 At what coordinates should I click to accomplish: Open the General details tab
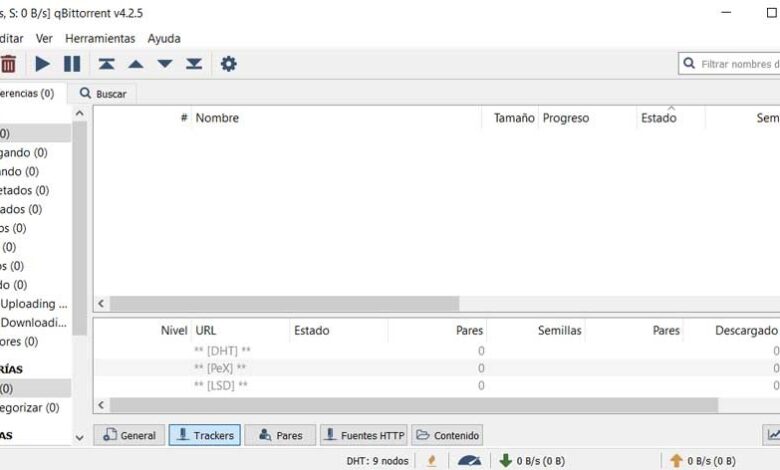click(129, 435)
